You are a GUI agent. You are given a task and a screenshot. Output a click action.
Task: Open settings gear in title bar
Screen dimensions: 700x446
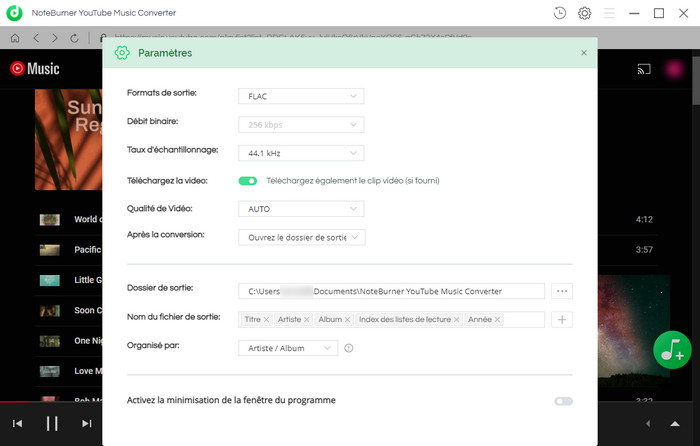click(x=584, y=13)
